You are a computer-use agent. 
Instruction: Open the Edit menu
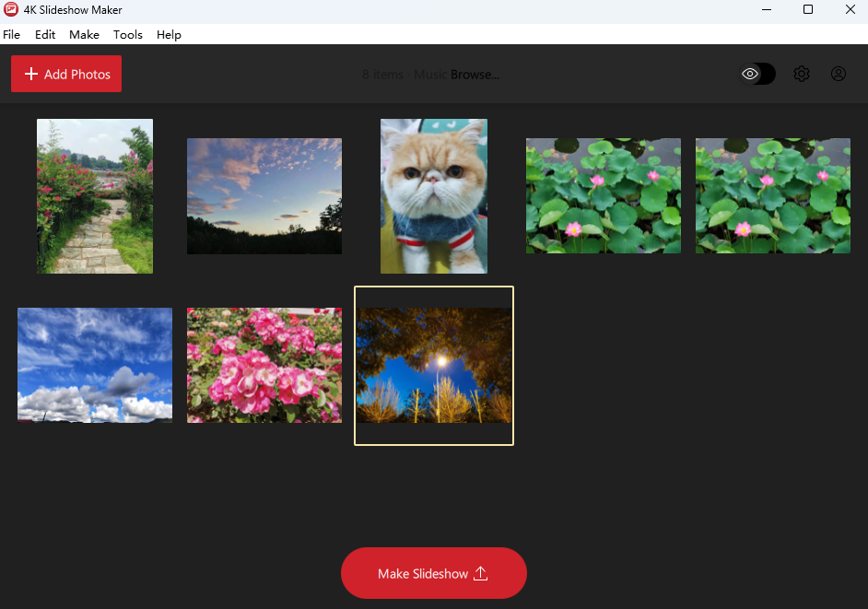(44, 34)
